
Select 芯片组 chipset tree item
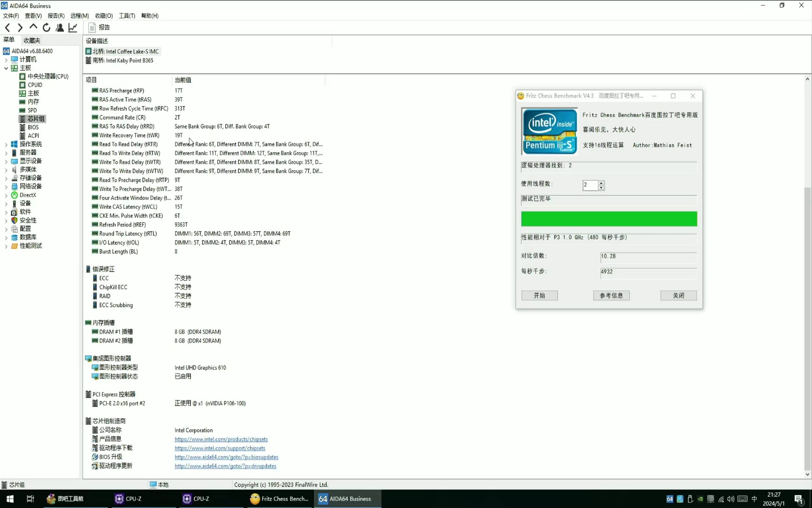coord(36,119)
